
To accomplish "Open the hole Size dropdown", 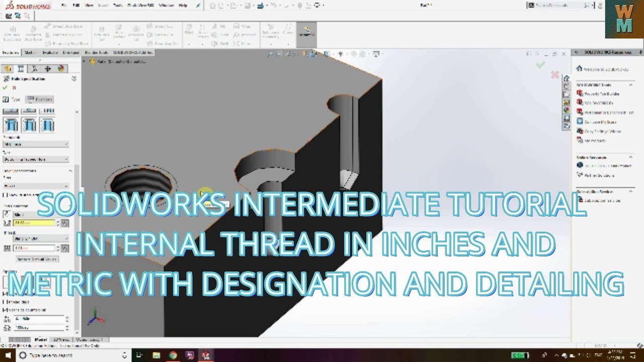I will [x=36, y=185].
